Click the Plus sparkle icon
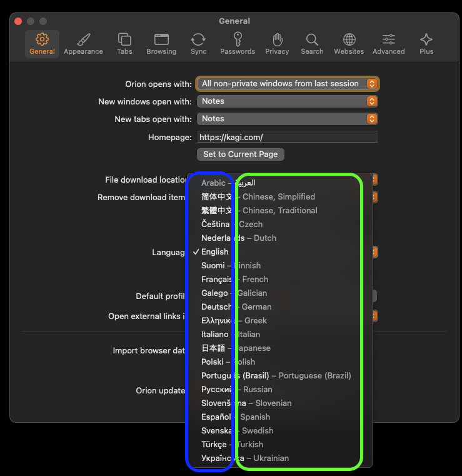The width and height of the screenshot is (462, 476). (426, 44)
